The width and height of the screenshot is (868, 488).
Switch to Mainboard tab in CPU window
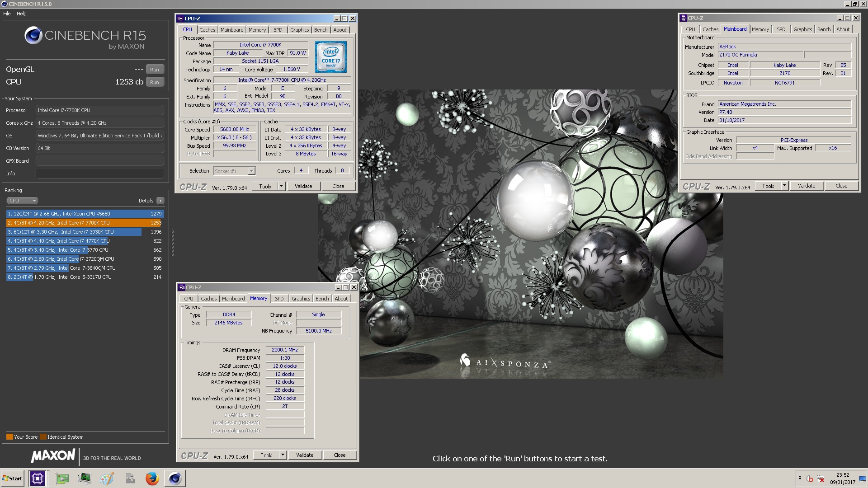[x=232, y=30]
